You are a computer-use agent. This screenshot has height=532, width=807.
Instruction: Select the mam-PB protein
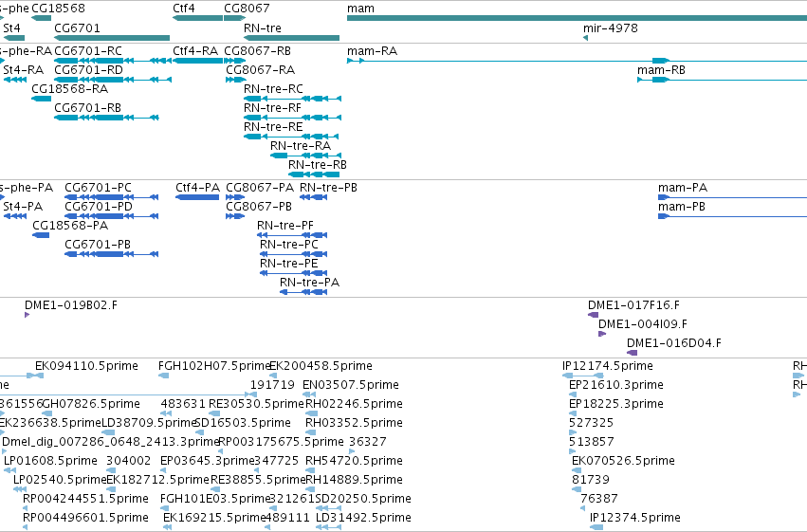pos(732,216)
